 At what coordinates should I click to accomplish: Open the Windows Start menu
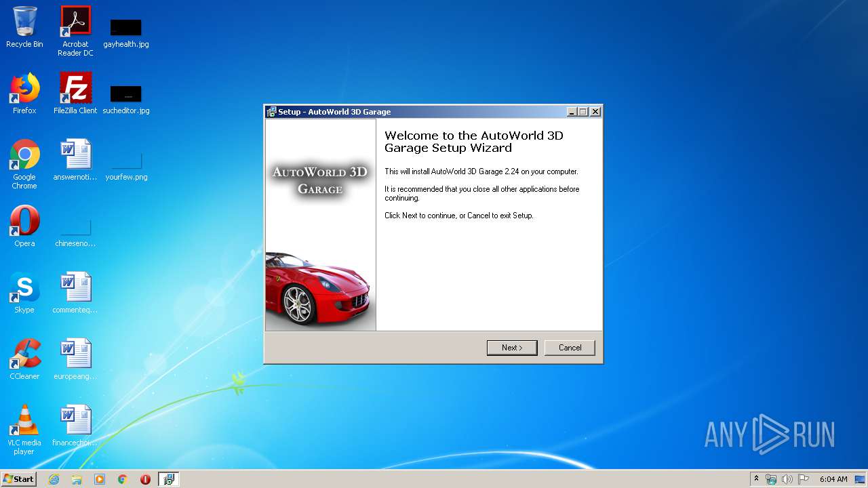pyautogui.click(x=19, y=479)
